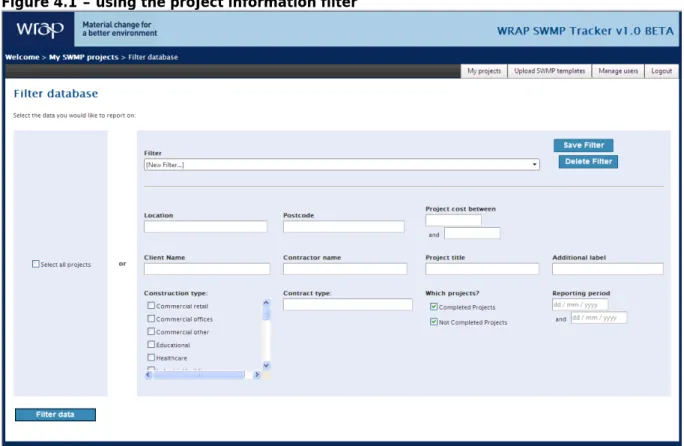
Task: Tick the Healthcare checkbox
Action: (x=151, y=357)
